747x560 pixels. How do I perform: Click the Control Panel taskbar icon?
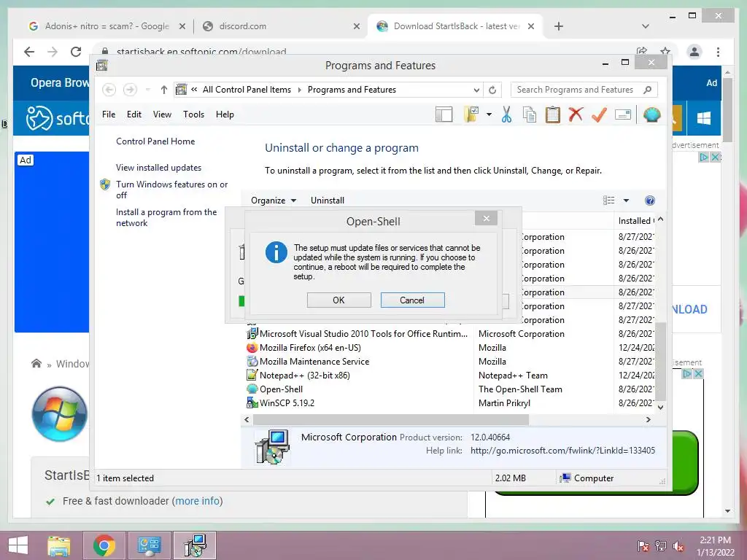pos(149,545)
